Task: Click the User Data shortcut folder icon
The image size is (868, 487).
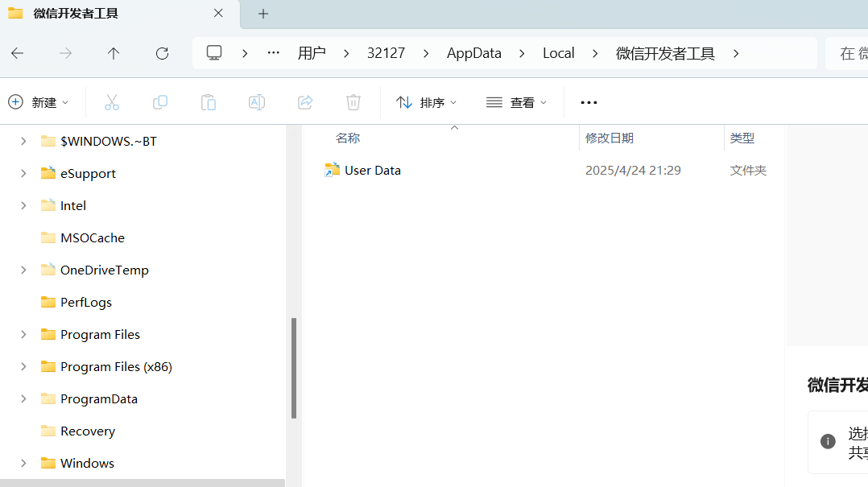Action: tap(332, 170)
